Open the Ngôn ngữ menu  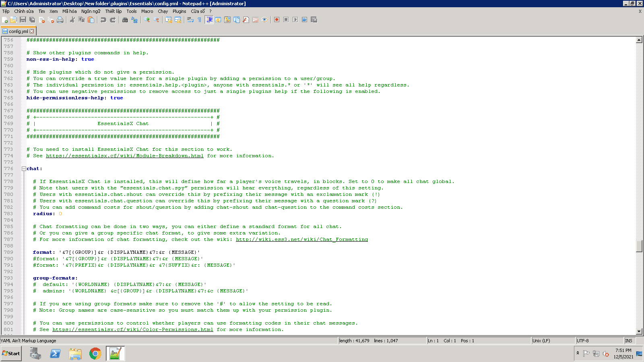pyautogui.click(x=91, y=11)
